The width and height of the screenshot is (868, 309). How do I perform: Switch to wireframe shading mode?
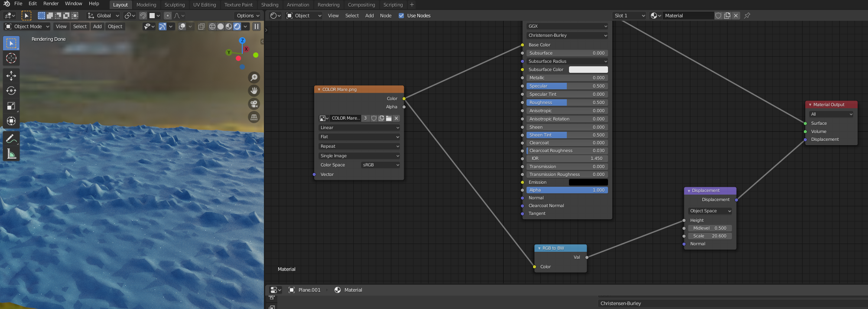tap(212, 26)
